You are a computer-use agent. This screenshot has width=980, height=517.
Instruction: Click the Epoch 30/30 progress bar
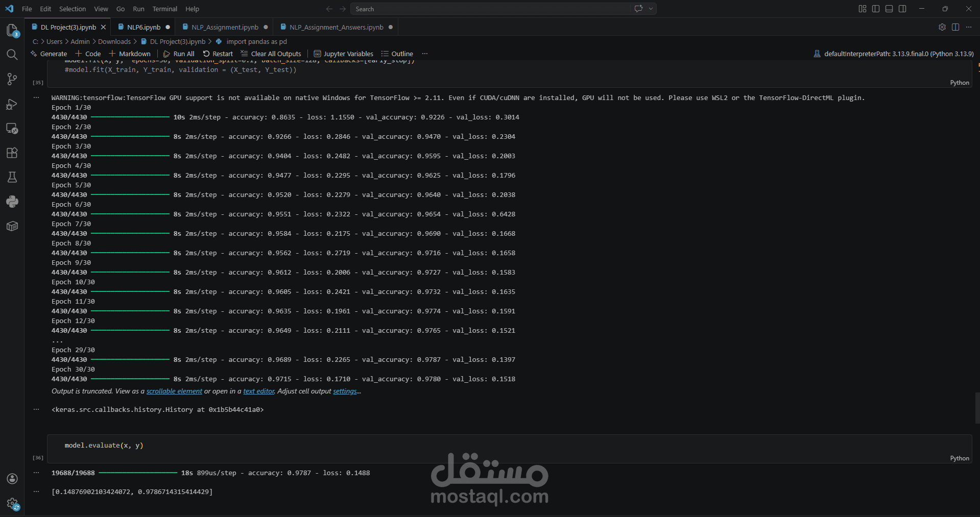(x=130, y=379)
